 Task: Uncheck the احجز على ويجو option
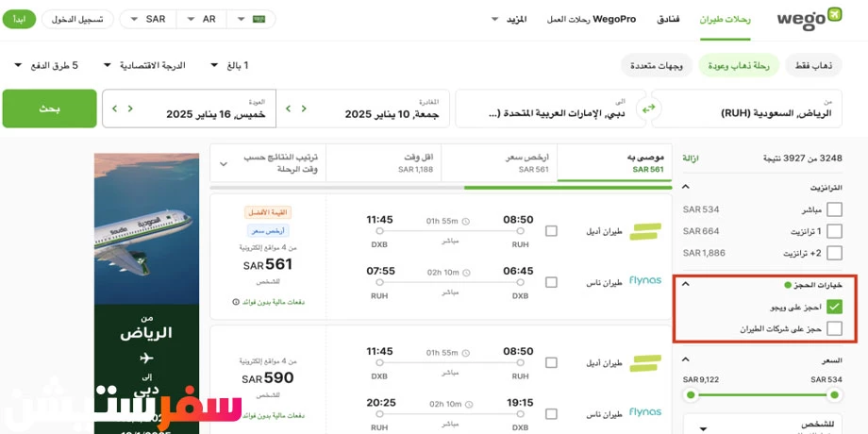coord(834,307)
